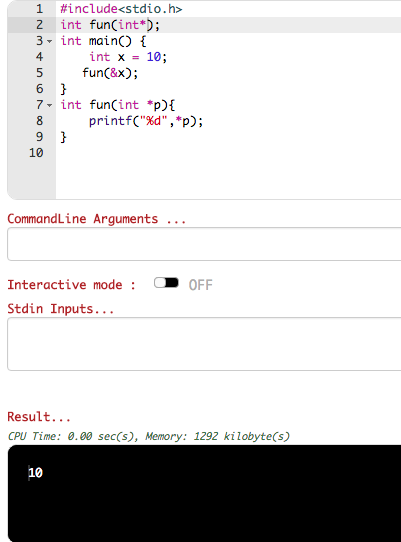The width and height of the screenshot is (401, 542).
Task: Click the CommandLine Arguments label
Action: pos(96,219)
